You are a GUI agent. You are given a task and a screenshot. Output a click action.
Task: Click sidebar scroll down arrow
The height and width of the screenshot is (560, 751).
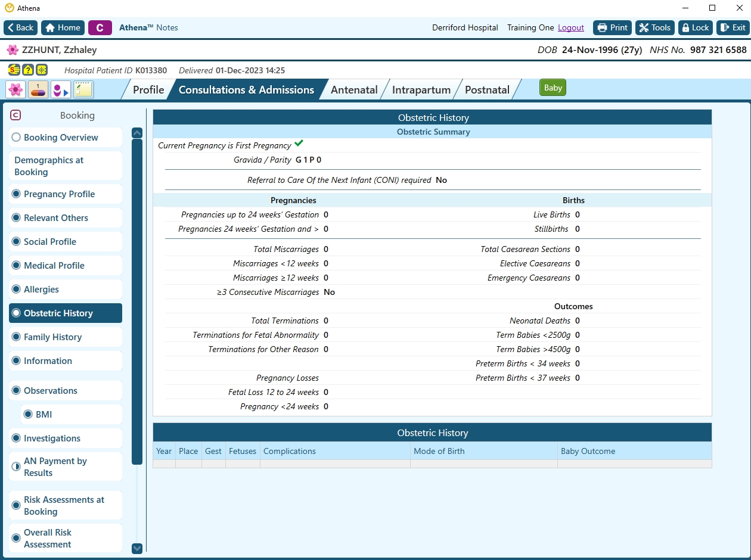click(x=137, y=549)
